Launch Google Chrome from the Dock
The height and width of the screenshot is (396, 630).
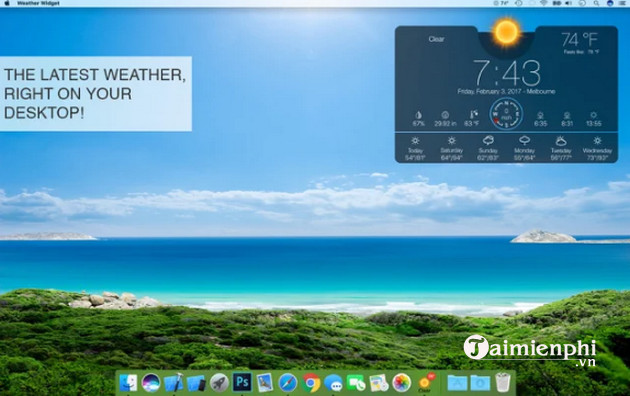[x=311, y=383]
